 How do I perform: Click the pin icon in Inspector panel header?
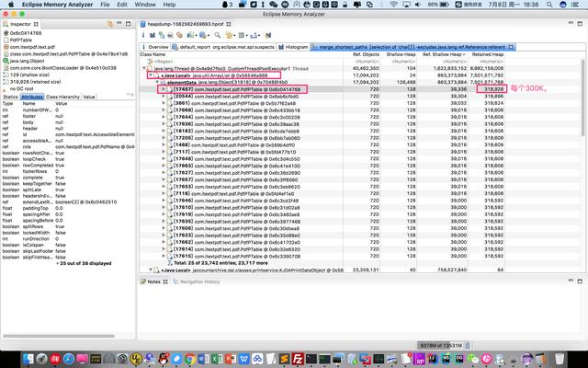point(110,24)
